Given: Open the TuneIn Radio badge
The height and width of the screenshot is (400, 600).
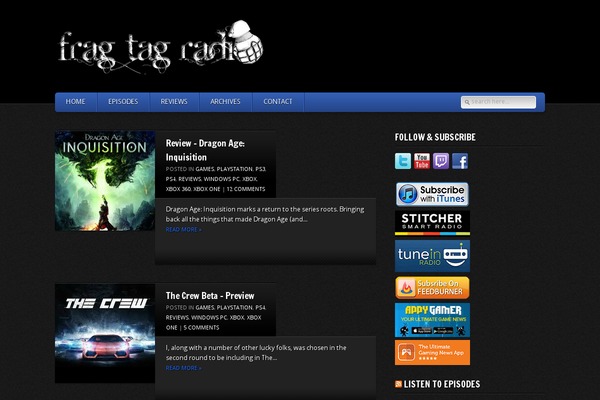Looking at the screenshot, I should pos(432,256).
